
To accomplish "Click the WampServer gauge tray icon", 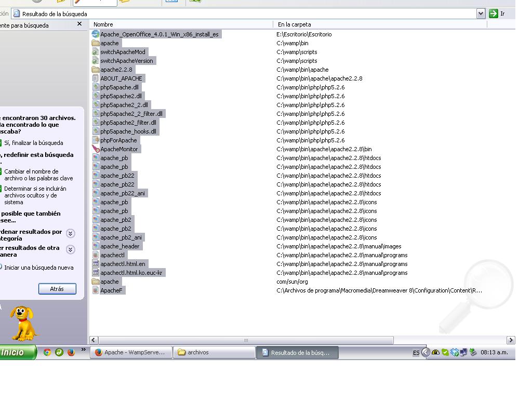I will click(436, 353).
